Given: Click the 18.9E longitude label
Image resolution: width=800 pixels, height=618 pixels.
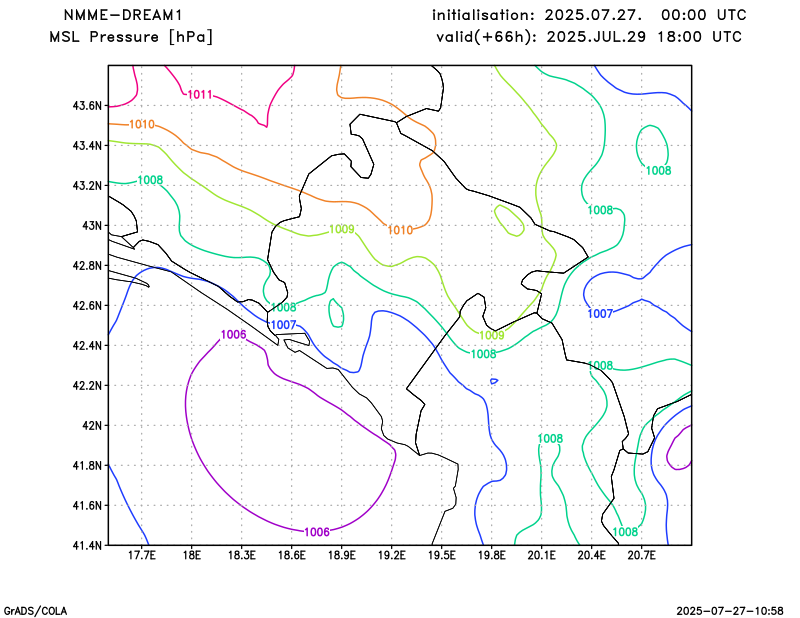Looking at the screenshot, I should click(x=341, y=555).
